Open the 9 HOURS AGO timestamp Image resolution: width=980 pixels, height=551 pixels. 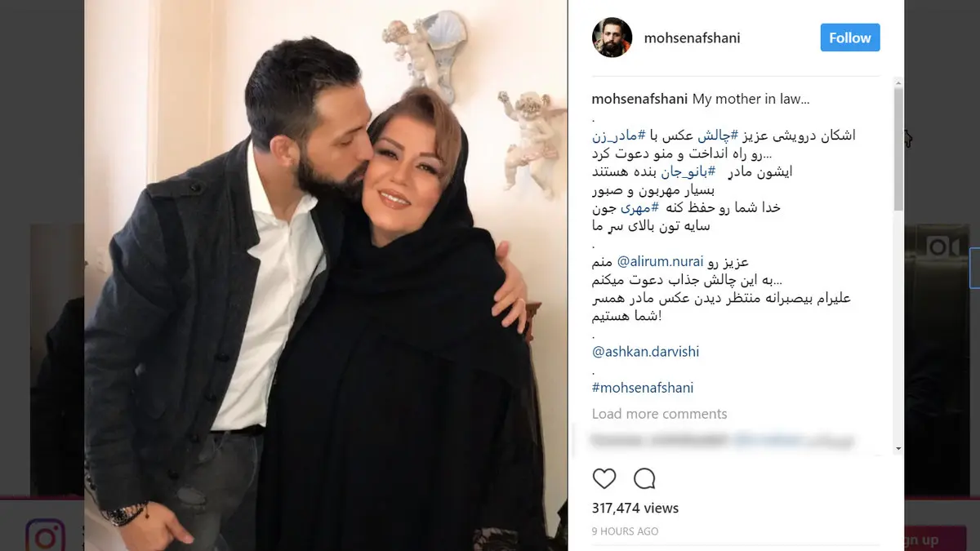(625, 531)
